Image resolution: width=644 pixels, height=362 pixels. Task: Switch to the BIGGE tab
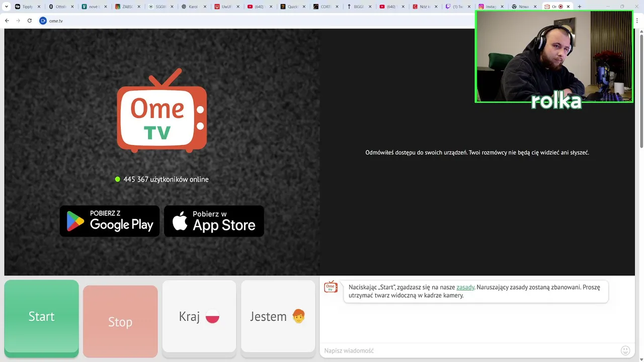358,7
